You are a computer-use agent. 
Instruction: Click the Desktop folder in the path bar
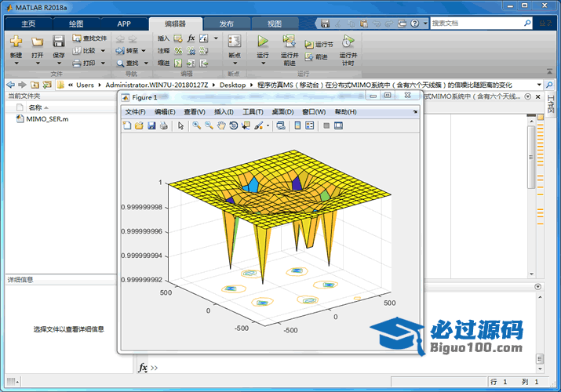232,85
